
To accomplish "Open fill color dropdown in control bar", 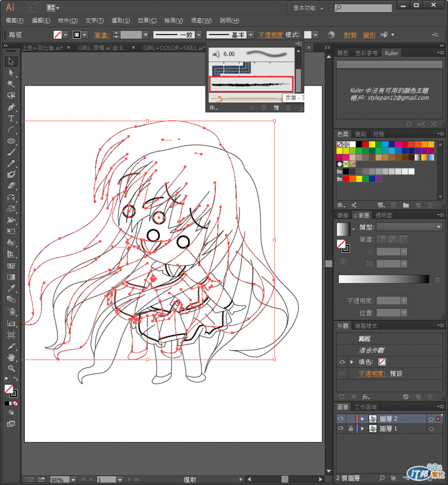I will point(65,35).
